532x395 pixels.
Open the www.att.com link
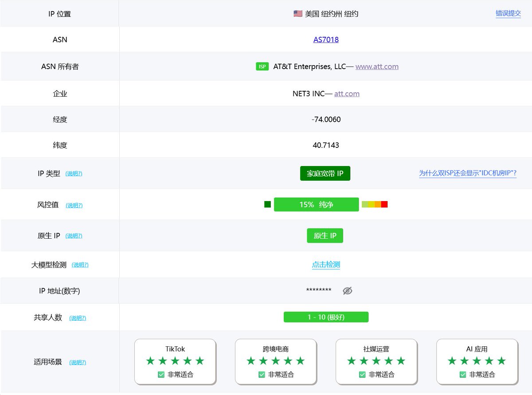pyautogui.click(x=377, y=66)
